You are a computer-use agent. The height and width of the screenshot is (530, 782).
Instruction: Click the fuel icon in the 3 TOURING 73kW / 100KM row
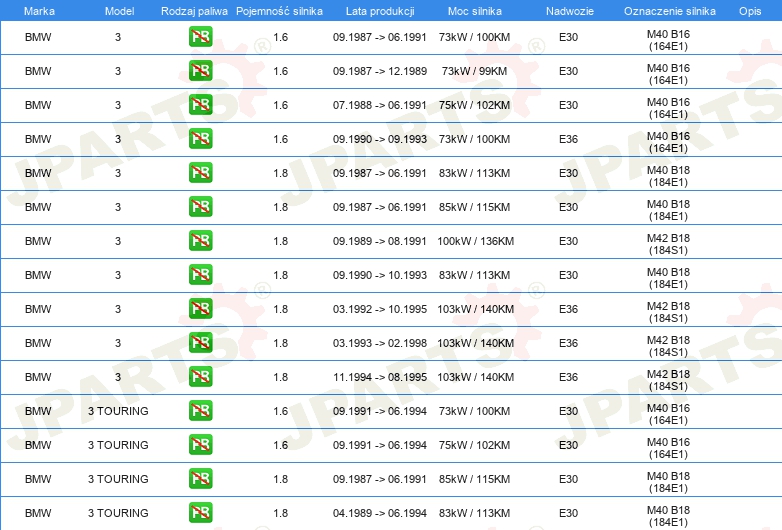[200, 411]
